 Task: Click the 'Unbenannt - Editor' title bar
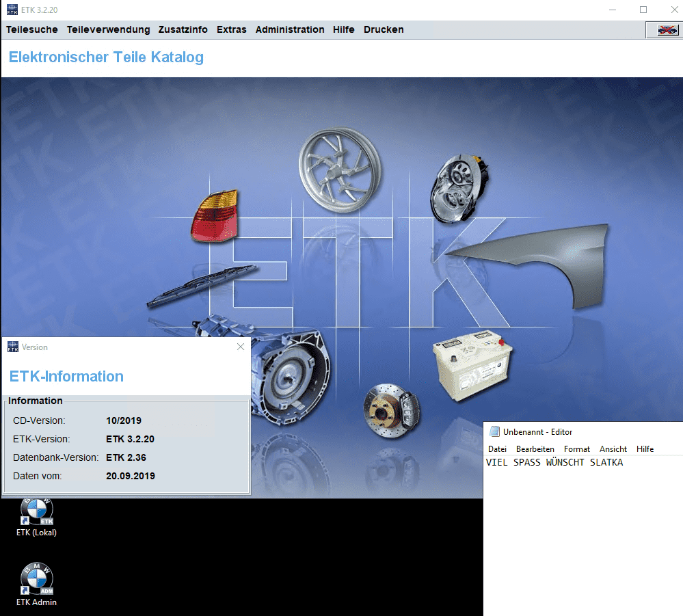(584, 431)
